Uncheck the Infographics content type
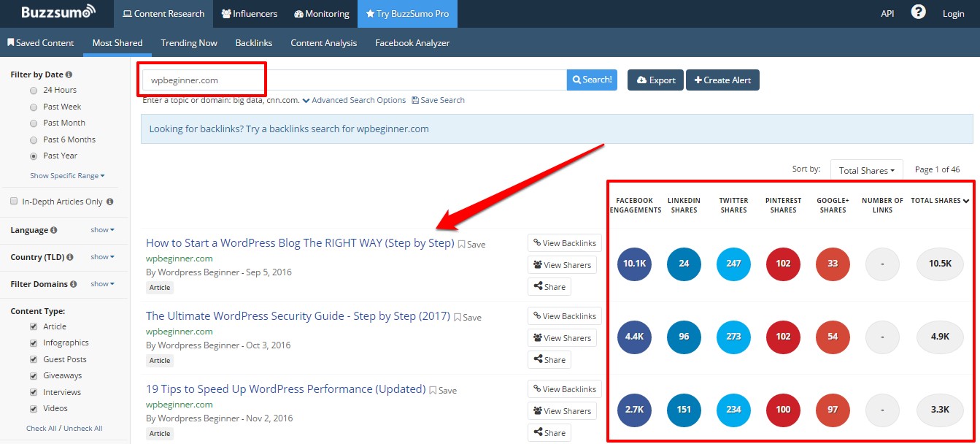The width and height of the screenshot is (980, 444). click(34, 343)
